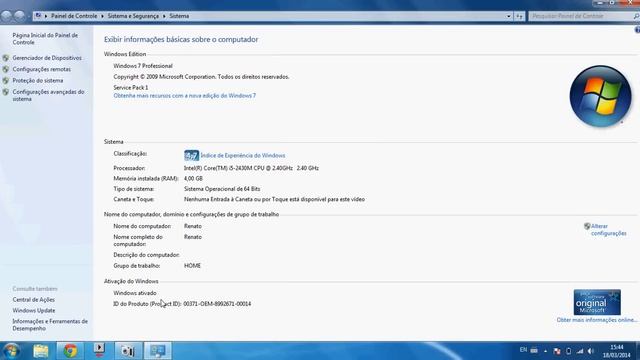
Task: Click Sistema breadcrumb segment
Action: (x=179, y=16)
